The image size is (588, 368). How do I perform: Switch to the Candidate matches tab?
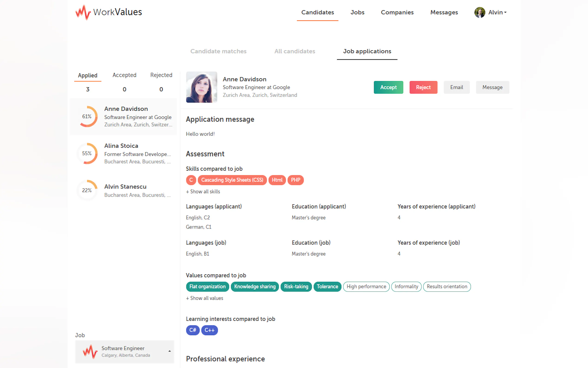click(218, 51)
